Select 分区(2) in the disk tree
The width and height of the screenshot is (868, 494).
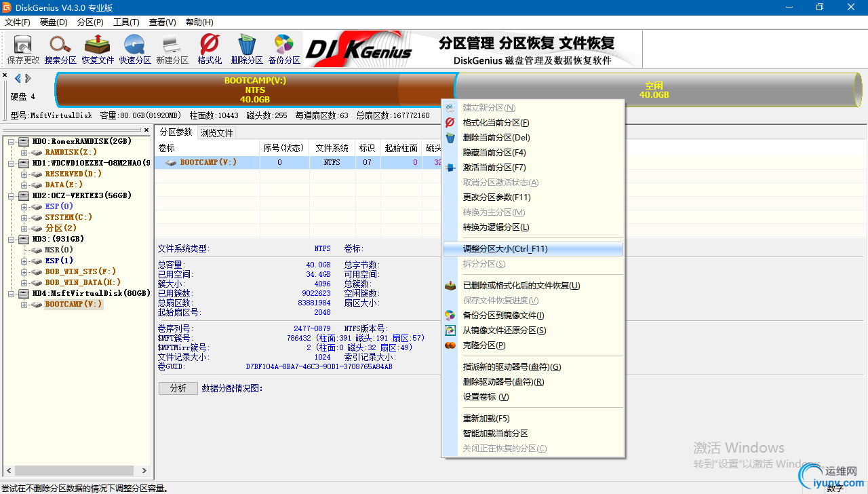pyautogui.click(x=61, y=228)
